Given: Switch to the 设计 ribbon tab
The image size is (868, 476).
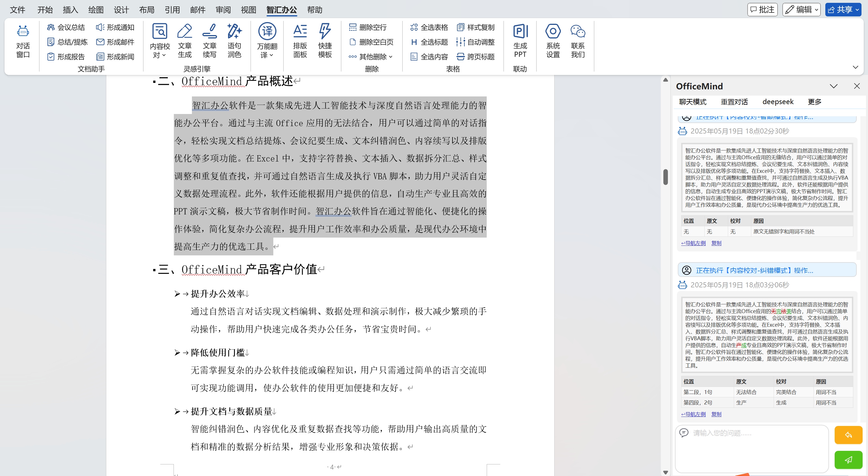Looking at the screenshot, I should [121, 10].
